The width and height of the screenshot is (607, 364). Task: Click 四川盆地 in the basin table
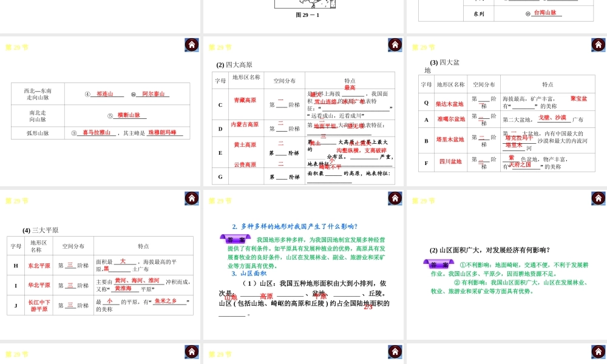[x=450, y=162]
